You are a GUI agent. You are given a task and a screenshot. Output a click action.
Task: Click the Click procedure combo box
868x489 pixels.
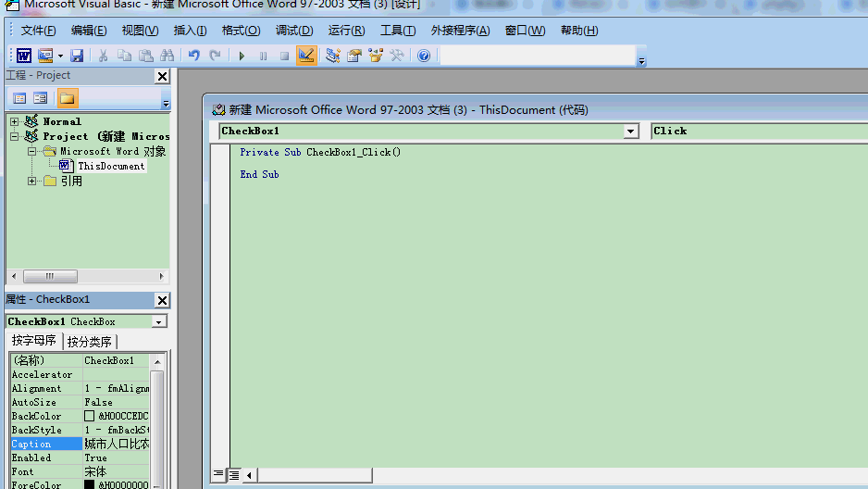[759, 132]
